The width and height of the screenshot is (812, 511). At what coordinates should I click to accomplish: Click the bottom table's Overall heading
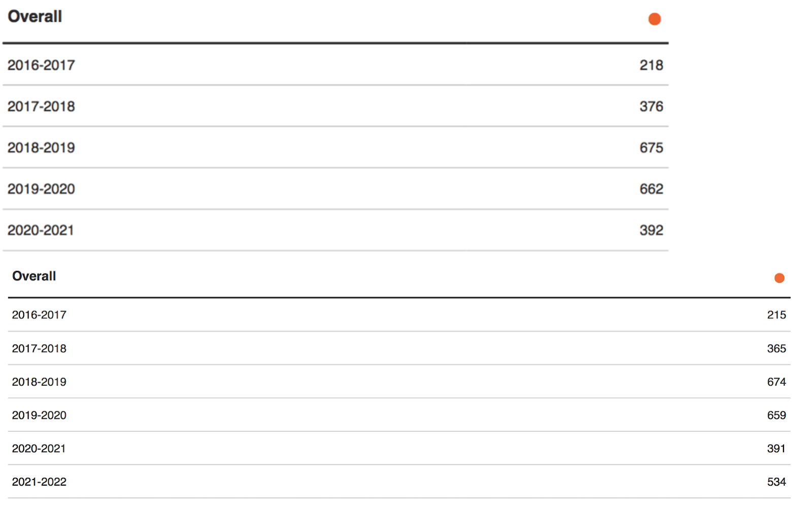(34, 276)
